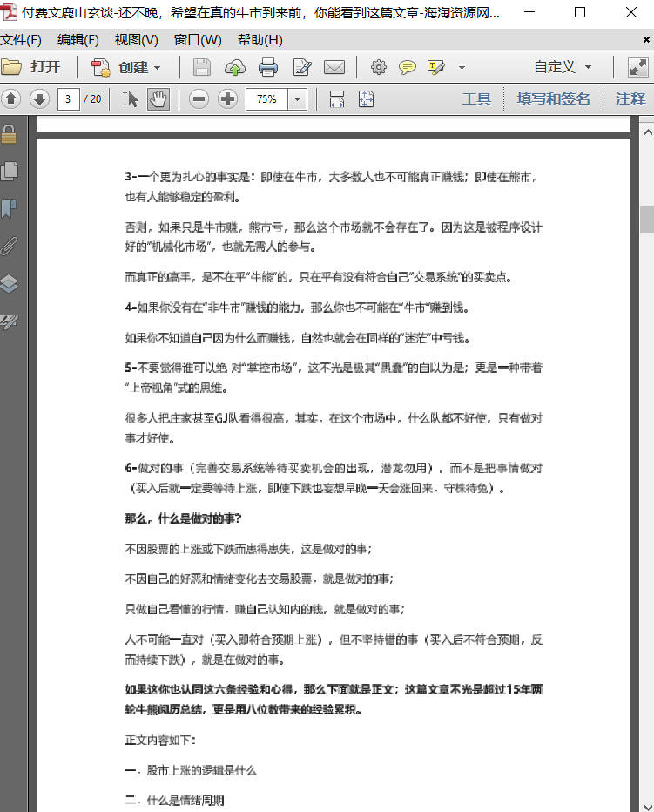Go to next page arrow
654x812 pixels.
tap(39, 99)
